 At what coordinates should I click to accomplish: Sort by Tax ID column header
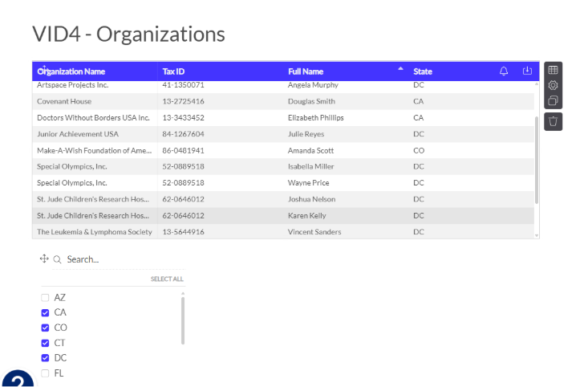[x=173, y=71]
